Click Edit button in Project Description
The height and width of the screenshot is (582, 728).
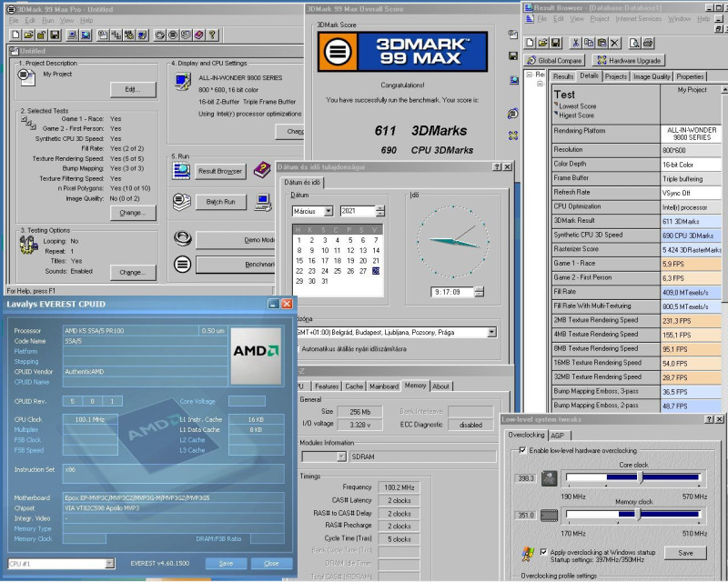coord(133,90)
